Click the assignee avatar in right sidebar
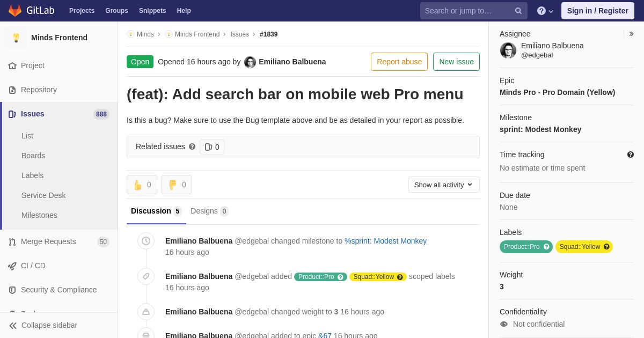Image resolution: width=644 pixels, height=338 pixels. coord(508,50)
